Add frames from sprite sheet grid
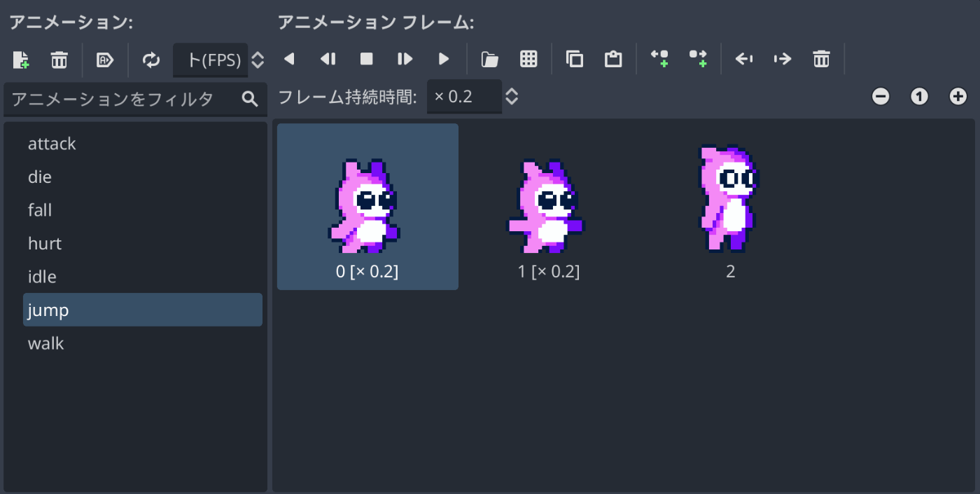Screen dimensions: 980x494 [528, 59]
